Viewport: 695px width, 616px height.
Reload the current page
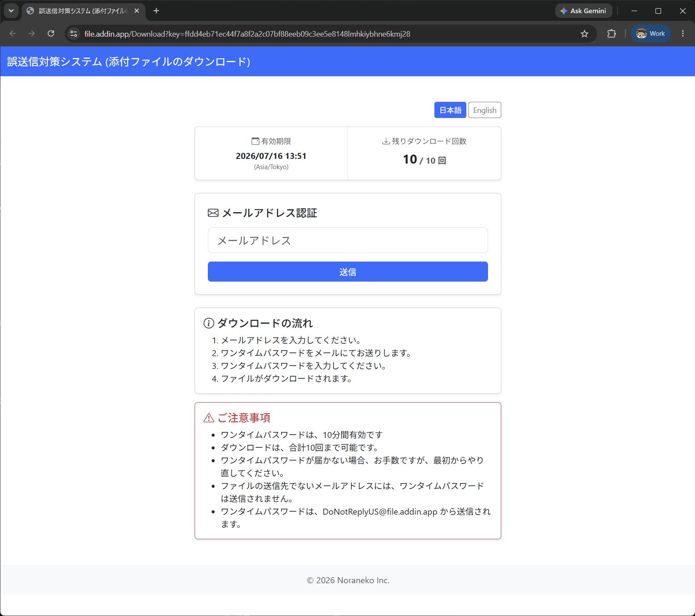coord(51,34)
